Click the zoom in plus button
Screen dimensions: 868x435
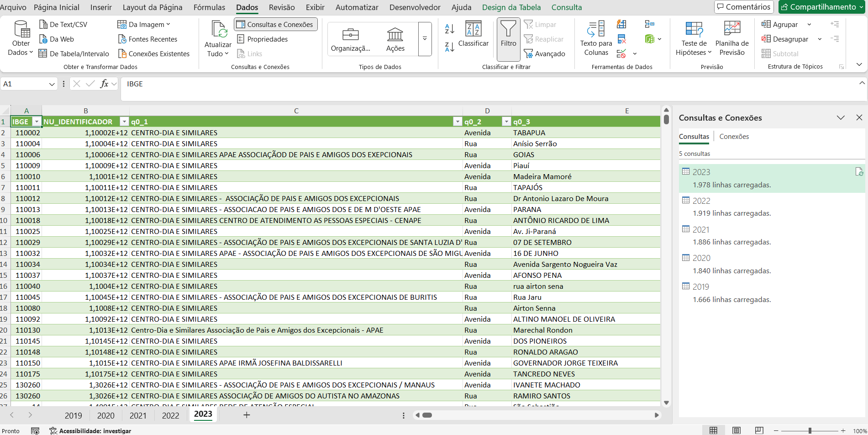coord(843,430)
